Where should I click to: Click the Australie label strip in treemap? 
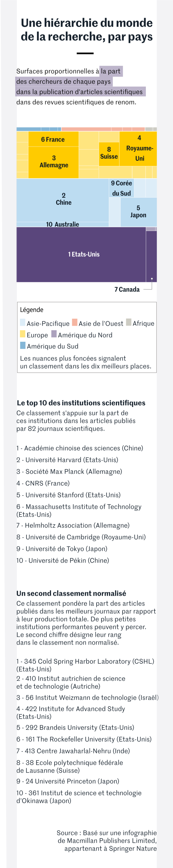pos(63,224)
